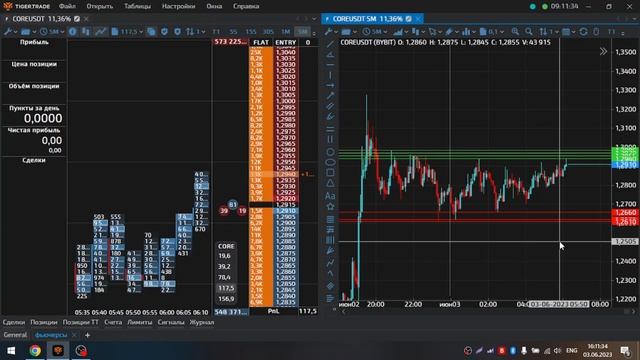
Task: Open the 117,5 volume dropdown in left toolbar
Action: [127, 31]
